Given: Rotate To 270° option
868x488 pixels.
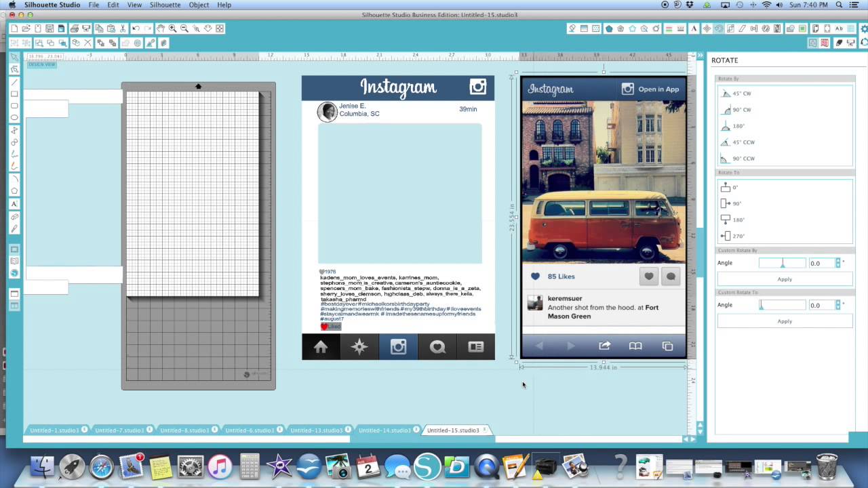Looking at the screenshot, I should point(732,236).
